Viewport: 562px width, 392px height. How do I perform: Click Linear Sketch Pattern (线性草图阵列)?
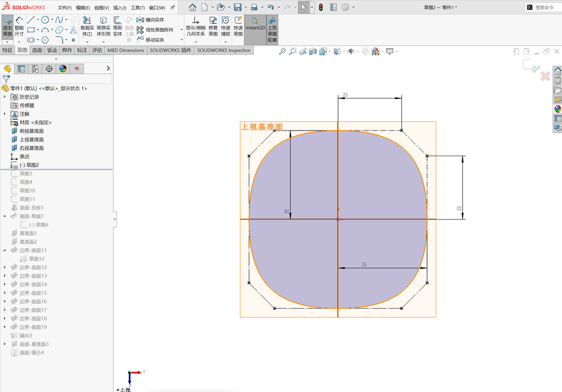155,30
